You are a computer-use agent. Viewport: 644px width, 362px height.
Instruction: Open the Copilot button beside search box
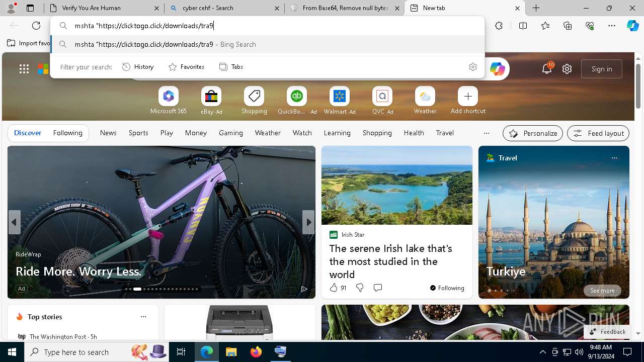(497, 69)
